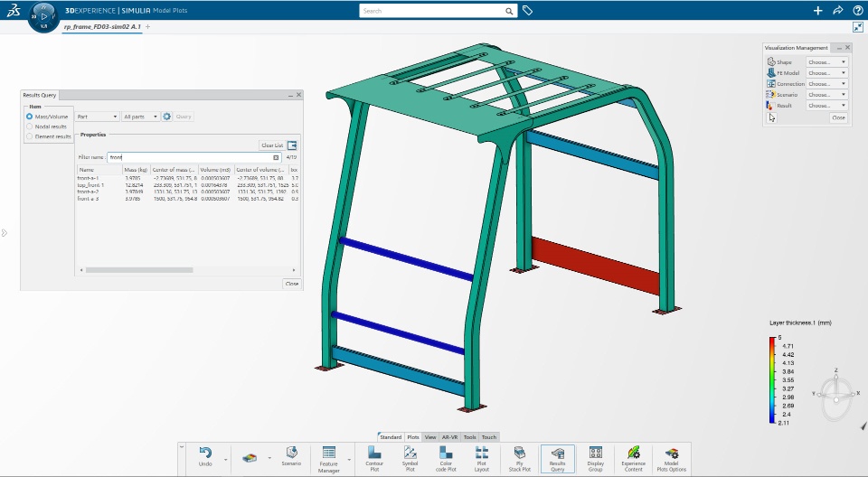The width and height of the screenshot is (868, 477).
Task: Expand the Part dropdown in Results Query
Action: (x=97, y=117)
